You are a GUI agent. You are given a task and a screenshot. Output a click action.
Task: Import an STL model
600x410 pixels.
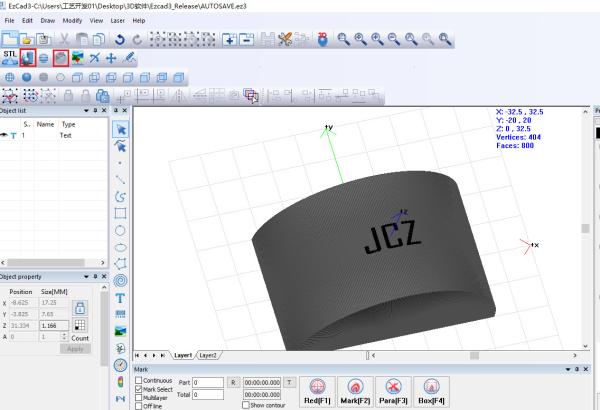[x=10, y=58]
